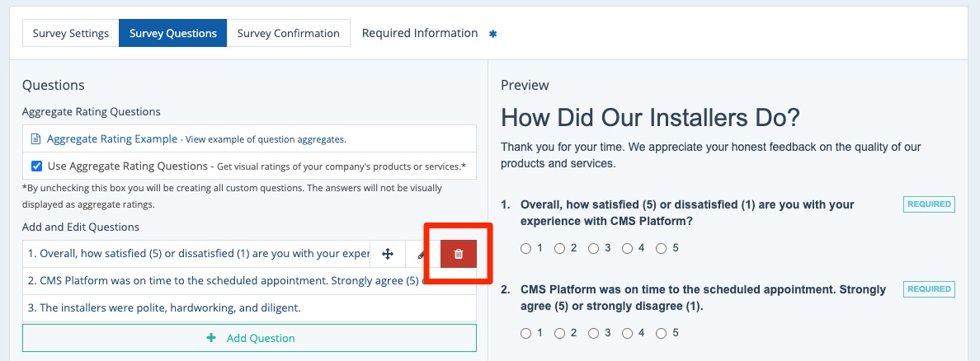The image size is (980, 361).
Task: Choose rating 4 for the on-time question
Action: point(627,333)
